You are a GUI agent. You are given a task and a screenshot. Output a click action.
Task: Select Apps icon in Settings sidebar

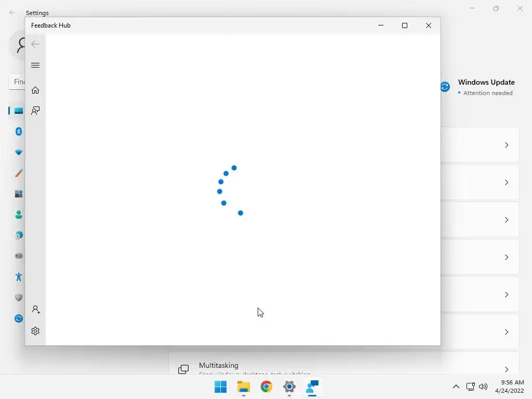tap(19, 194)
